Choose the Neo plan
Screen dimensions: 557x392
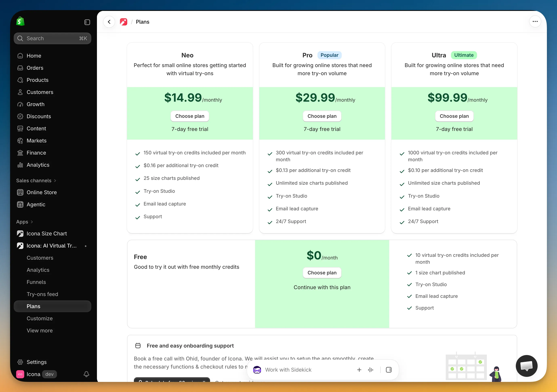(190, 116)
